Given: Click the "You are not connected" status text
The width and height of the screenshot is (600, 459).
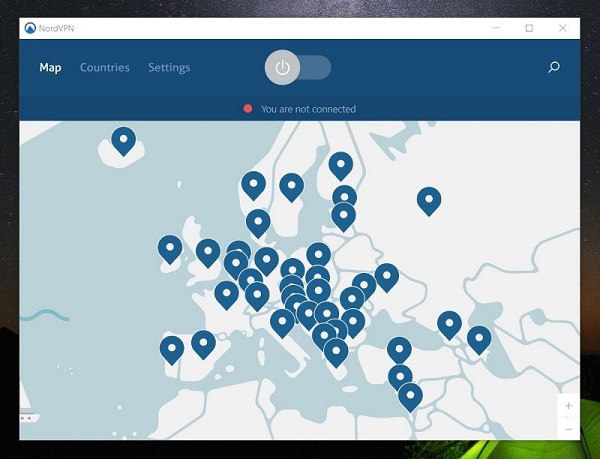Looking at the screenshot, I should click(x=308, y=109).
